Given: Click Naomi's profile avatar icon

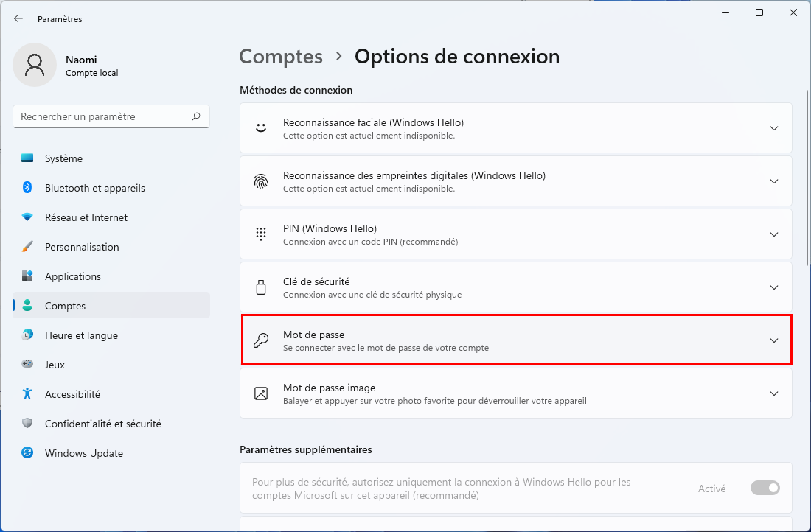Looking at the screenshot, I should click(x=35, y=65).
